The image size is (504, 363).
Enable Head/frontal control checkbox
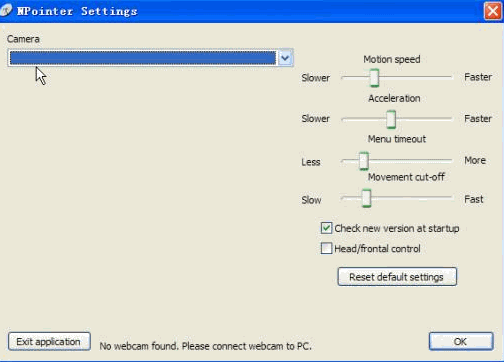[x=326, y=248]
